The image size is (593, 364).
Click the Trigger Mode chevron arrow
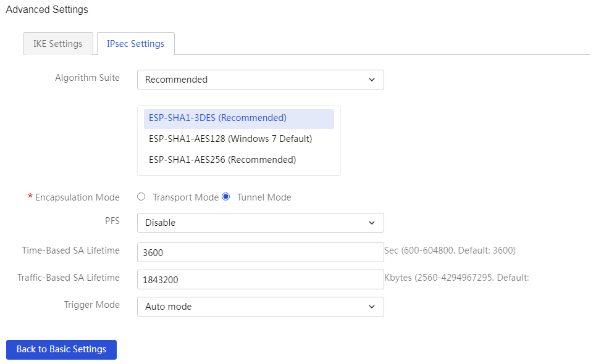point(372,307)
